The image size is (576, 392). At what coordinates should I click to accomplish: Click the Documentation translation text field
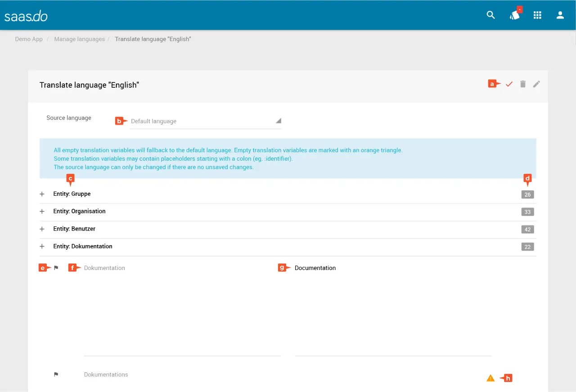[x=393, y=306]
